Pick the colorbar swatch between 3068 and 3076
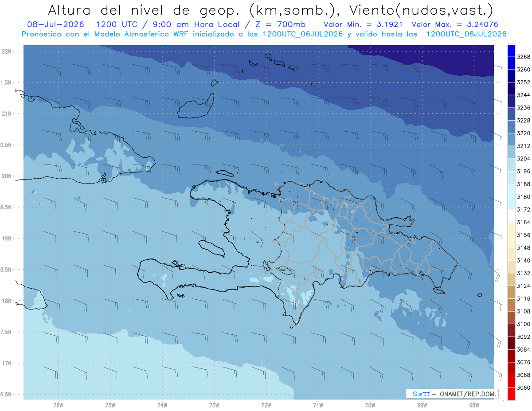 (511, 368)
